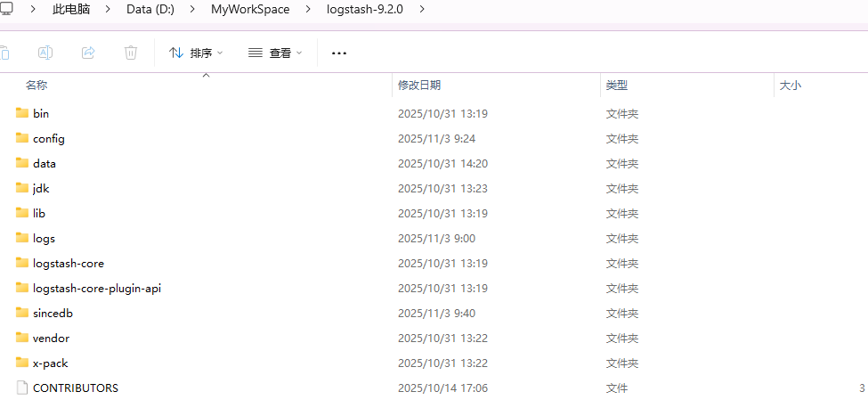Select the vendor folder icon
Viewport: 868px width, 400px height.
coord(22,338)
